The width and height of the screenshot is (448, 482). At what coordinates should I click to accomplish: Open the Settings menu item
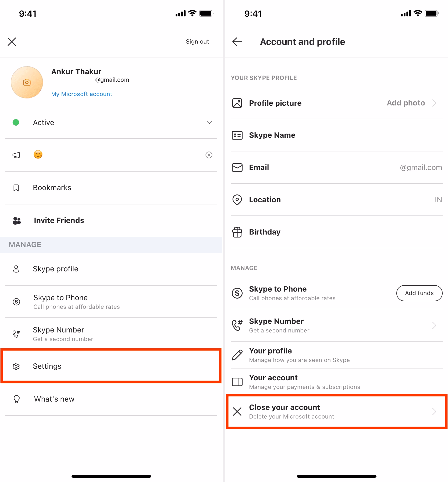pos(47,366)
